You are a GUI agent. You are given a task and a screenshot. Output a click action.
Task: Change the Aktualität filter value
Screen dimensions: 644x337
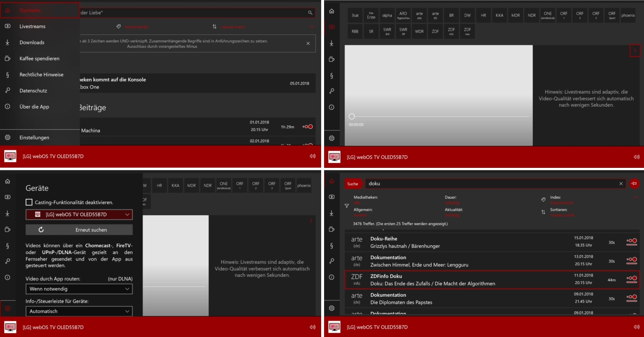point(452,215)
